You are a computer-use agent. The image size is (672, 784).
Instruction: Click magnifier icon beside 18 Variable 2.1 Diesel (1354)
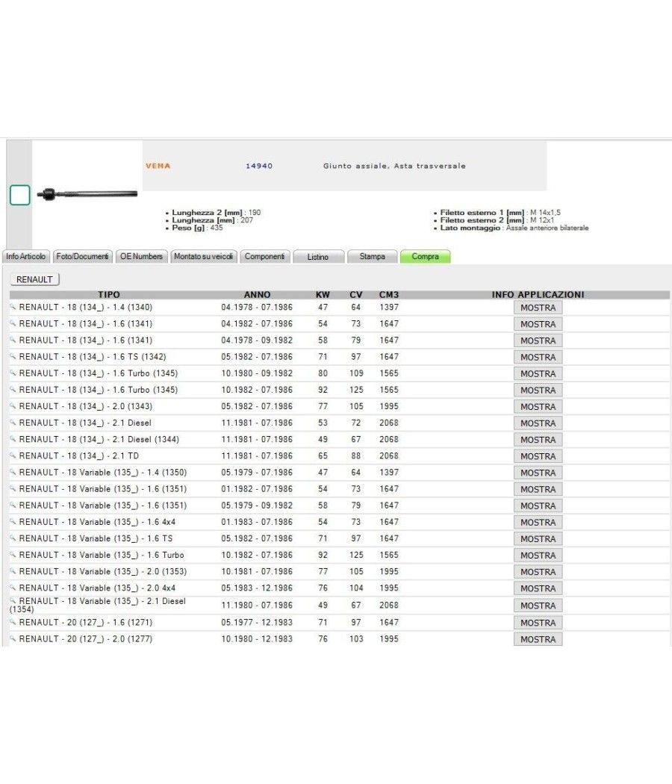coord(13,600)
